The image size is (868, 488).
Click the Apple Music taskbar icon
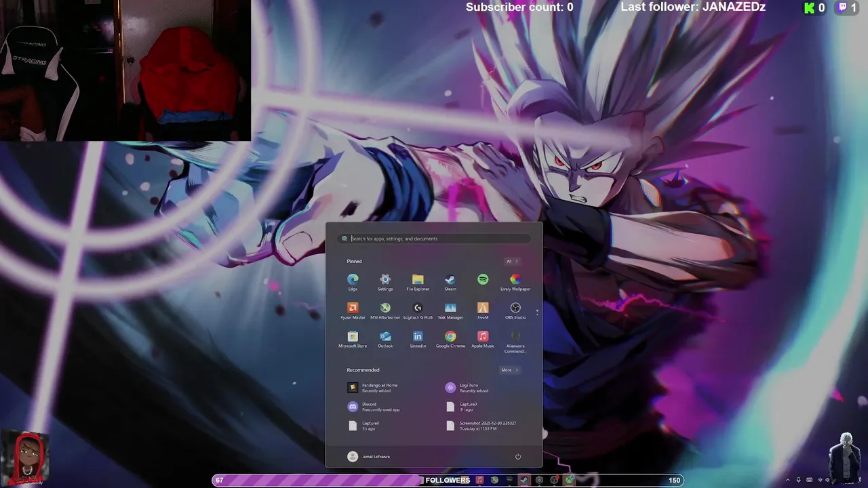(479, 480)
